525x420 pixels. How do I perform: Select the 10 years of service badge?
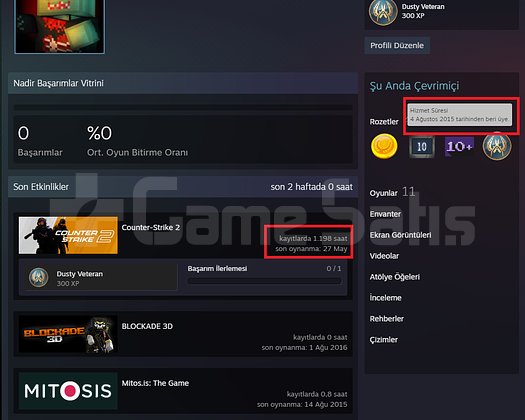click(422, 146)
